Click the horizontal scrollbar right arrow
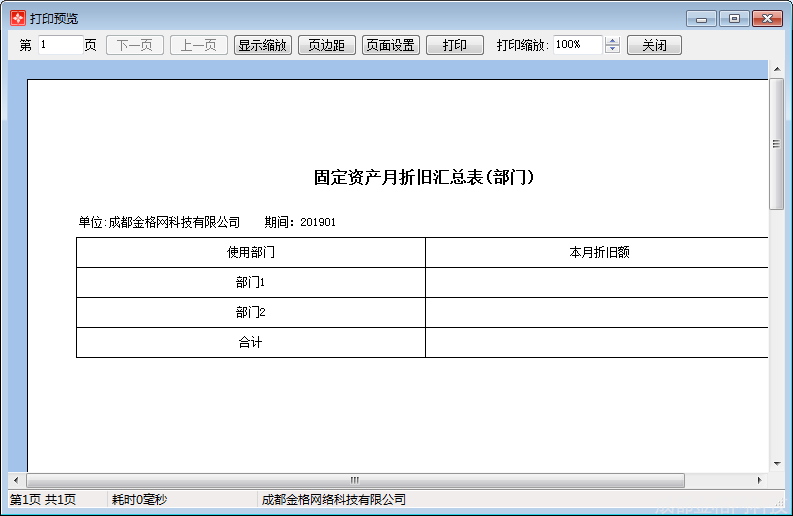This screenshot has height=516, width=793. (760, 480)
